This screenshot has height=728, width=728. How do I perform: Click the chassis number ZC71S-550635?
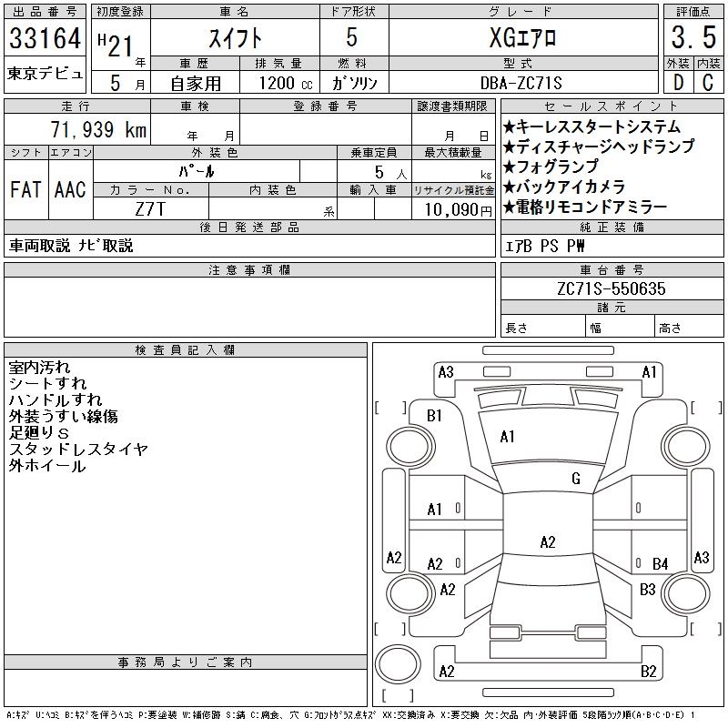(x=611, y=289)
